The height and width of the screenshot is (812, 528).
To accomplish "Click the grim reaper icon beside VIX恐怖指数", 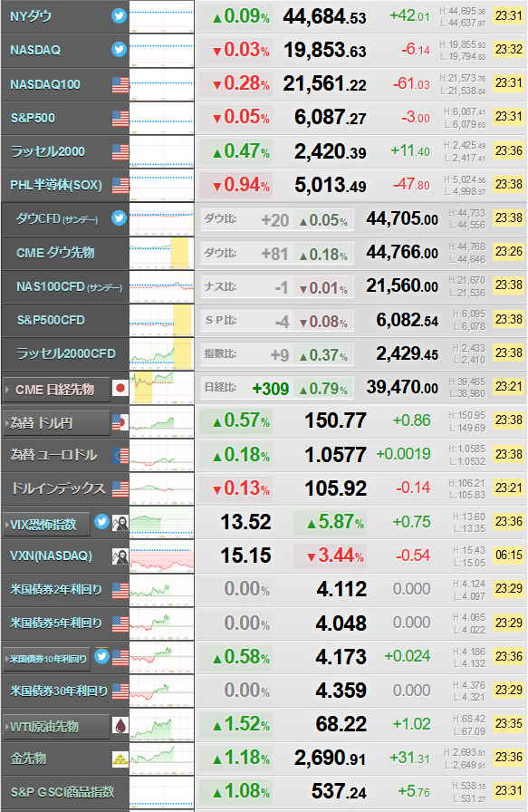I will 120,523.
